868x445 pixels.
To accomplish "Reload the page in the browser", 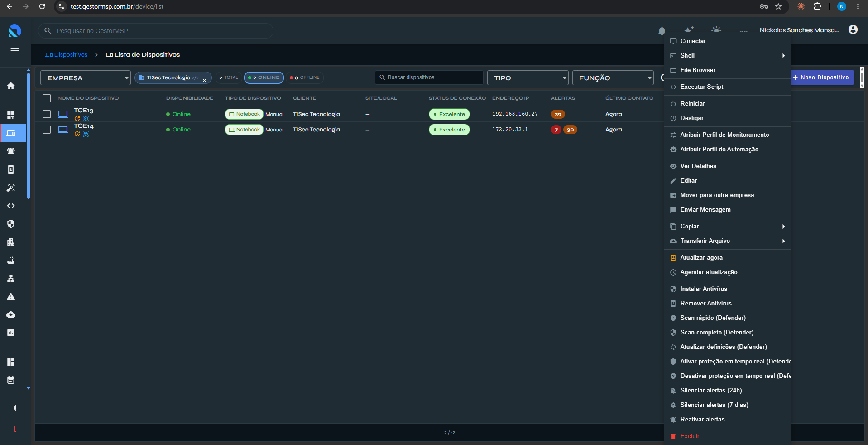I will 42,6.
